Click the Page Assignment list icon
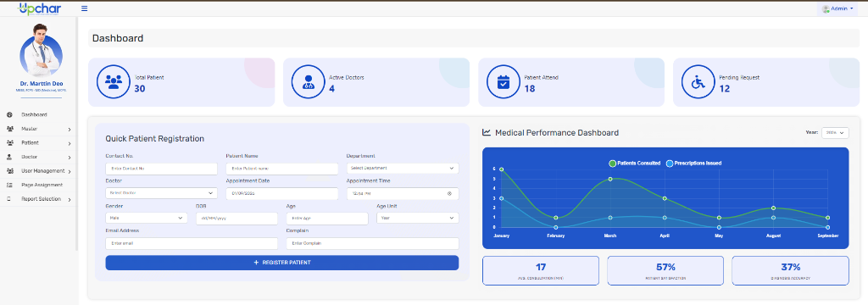The image size is (868, 305). point(9,185)
